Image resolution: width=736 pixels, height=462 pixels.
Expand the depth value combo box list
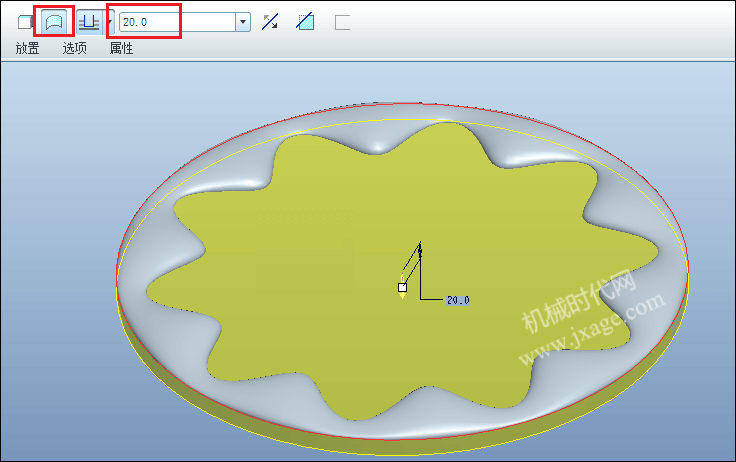pyautogui.click(x=243, y=22)
